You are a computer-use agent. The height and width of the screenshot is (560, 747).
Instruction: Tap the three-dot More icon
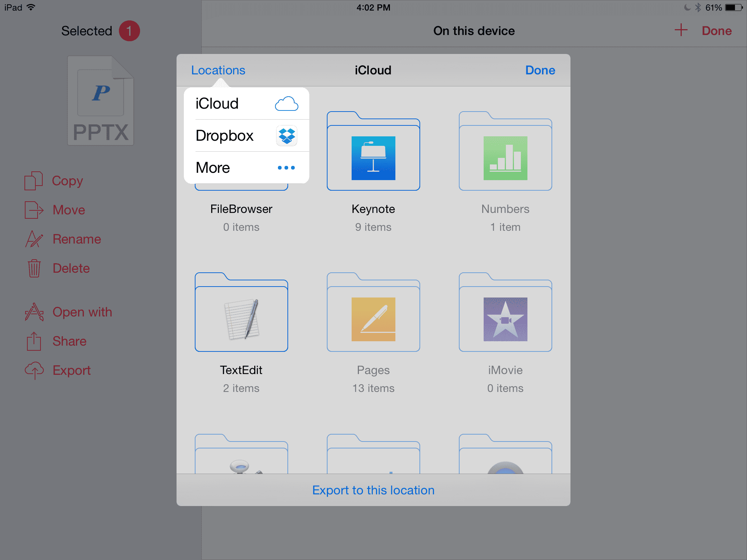(286, 168)
